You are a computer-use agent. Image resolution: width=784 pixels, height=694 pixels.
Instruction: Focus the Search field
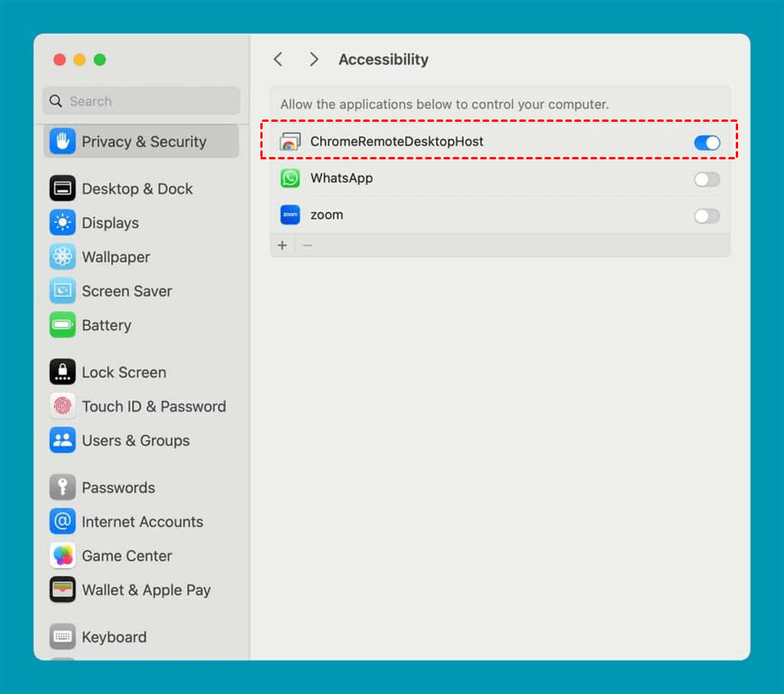[x=142, y=101]
